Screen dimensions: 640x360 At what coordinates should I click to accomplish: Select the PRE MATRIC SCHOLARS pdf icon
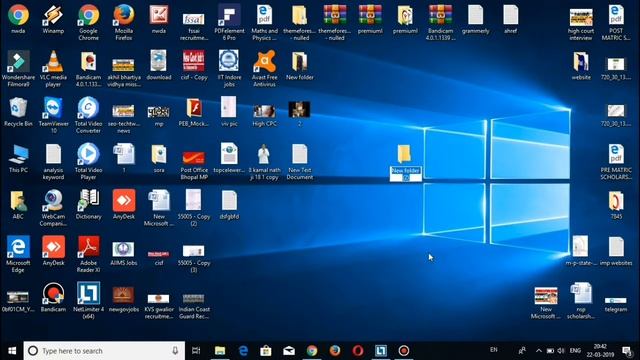coord(616,162)
